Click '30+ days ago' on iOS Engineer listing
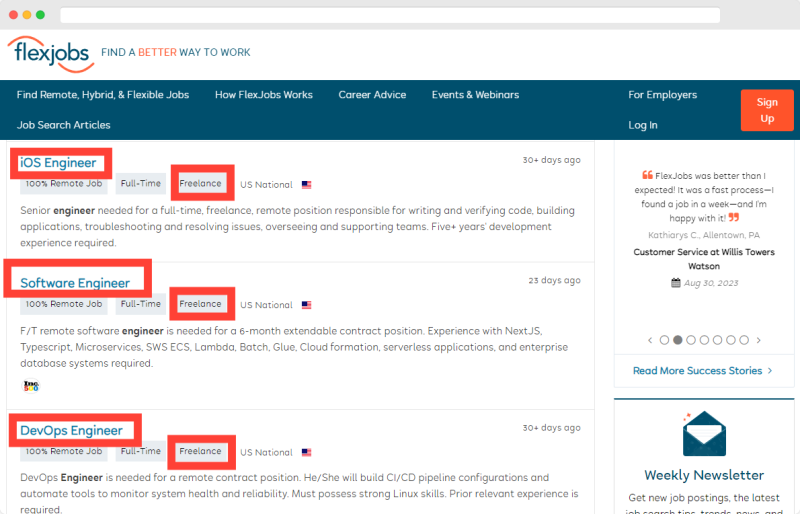The image size is (800, 514). [x=552, y=160]
